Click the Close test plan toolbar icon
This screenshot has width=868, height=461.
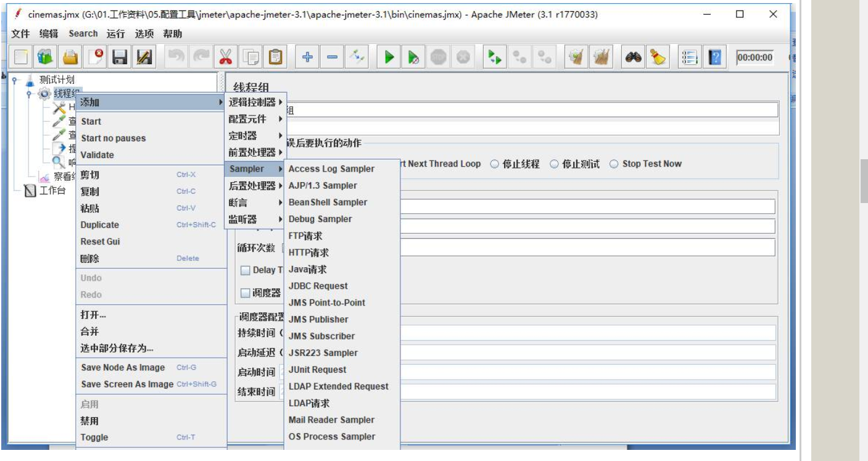pos(96,57)
